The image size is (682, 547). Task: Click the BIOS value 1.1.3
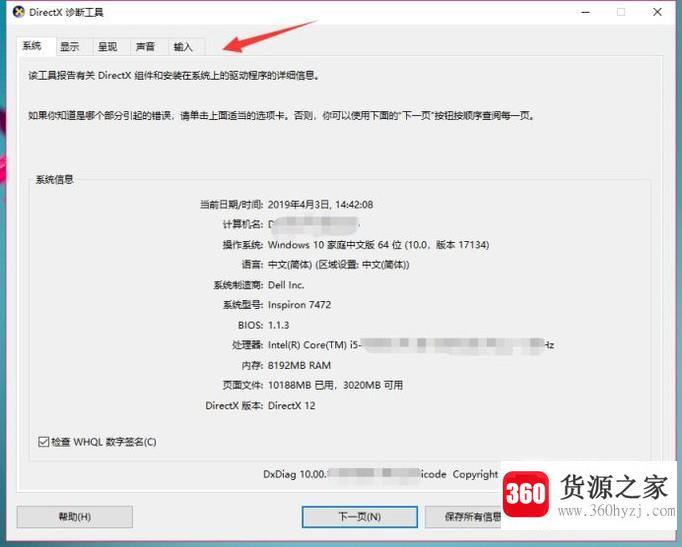coord(278,325)
